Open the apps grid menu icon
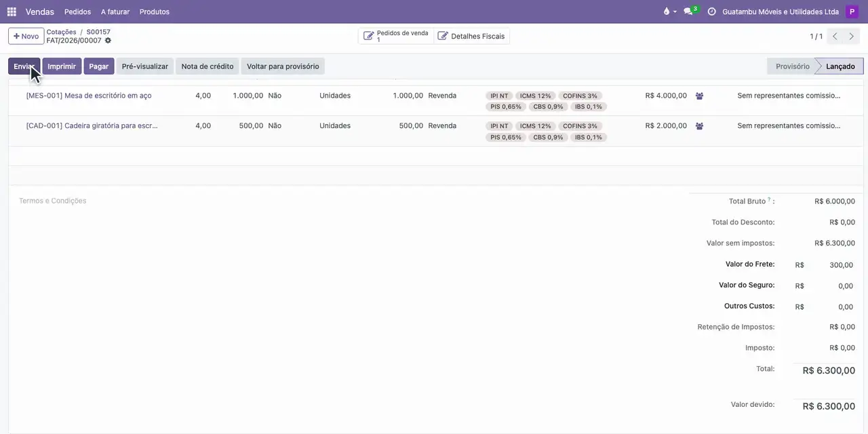The height and width of the screenshot is (434, 868). coord(12,12)
